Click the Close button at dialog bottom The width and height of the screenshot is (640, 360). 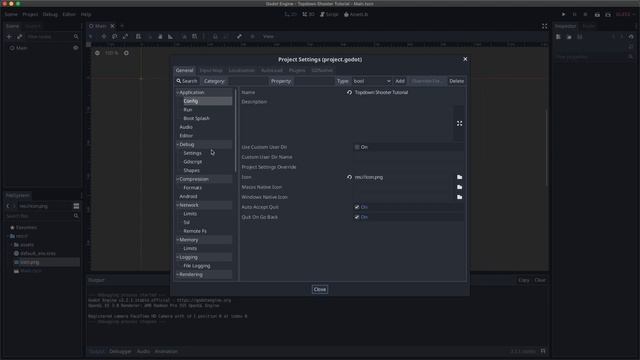pos(320,289)
